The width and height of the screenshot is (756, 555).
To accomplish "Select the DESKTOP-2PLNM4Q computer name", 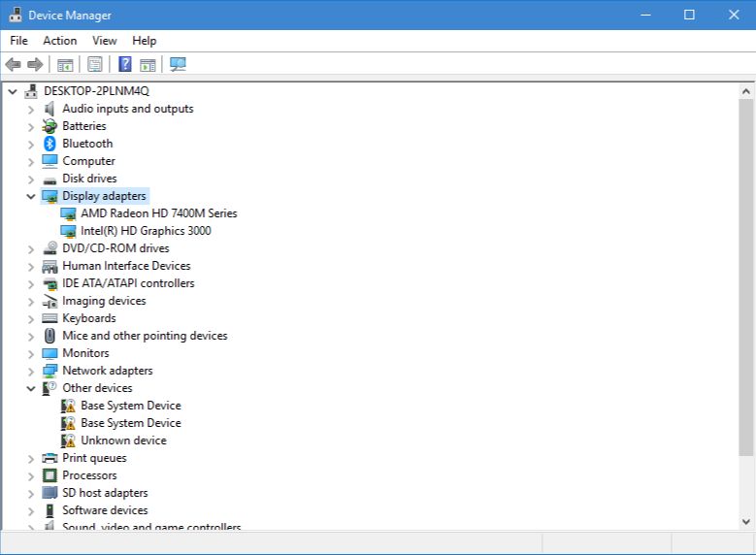I will pyautogui.click(x=96, y=91).
